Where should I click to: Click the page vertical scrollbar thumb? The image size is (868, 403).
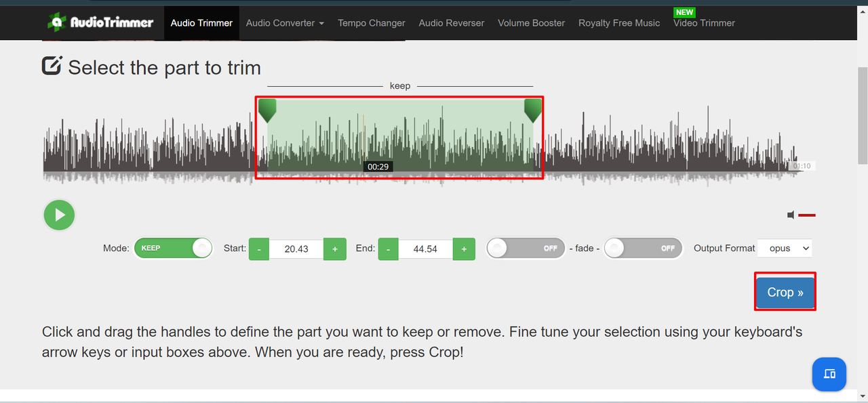pos(863,115)
